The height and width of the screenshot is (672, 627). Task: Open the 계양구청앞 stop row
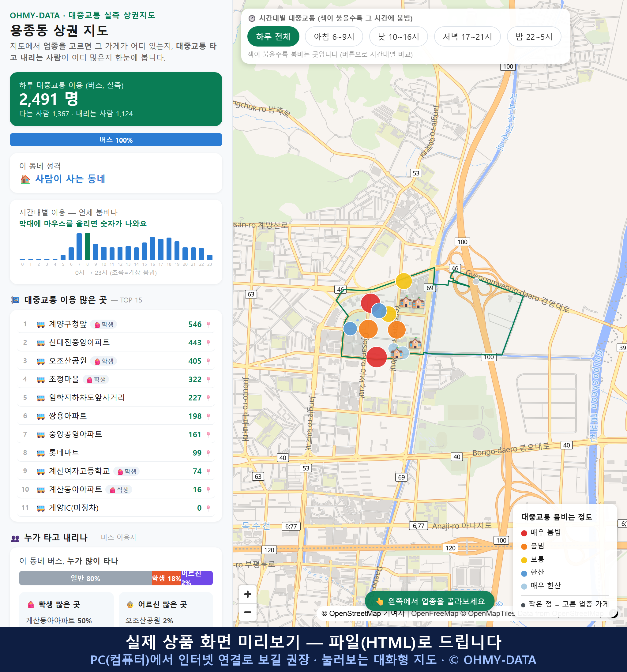(116, 325)
